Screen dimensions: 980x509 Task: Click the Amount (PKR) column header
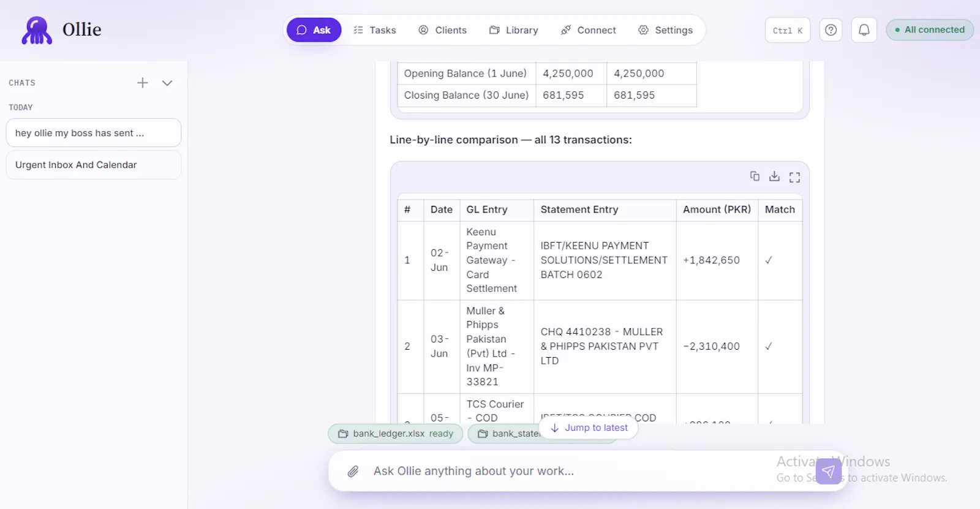click(717, 210)
